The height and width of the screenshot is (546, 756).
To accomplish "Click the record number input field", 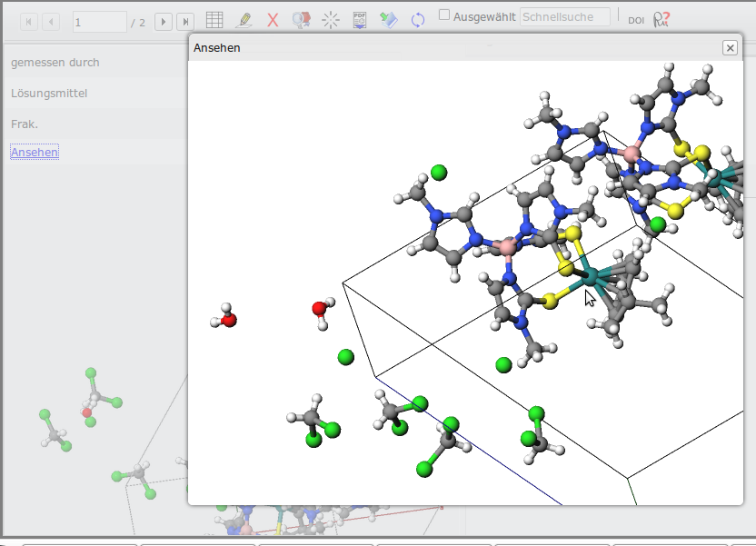I will pos(99,22).
